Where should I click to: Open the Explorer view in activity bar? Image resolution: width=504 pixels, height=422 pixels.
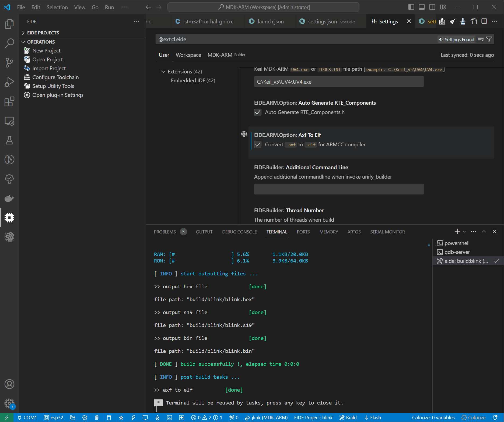click(9, 24)
